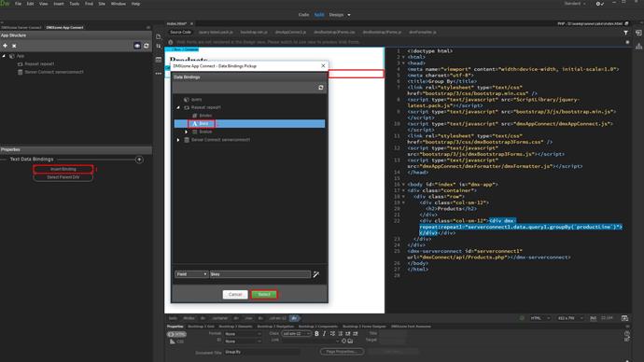Switch to Split view

tap(319, 14)
